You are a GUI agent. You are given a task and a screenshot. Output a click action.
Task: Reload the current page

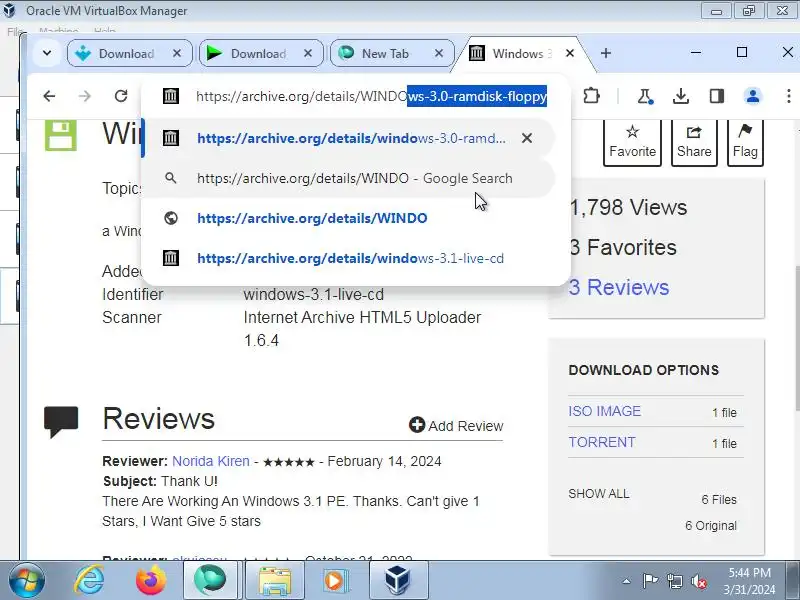(x=121, y=96)
